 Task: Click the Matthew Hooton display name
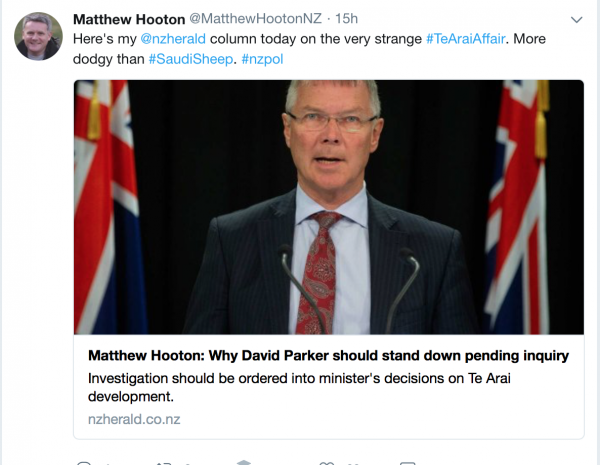tap(129, 19)
